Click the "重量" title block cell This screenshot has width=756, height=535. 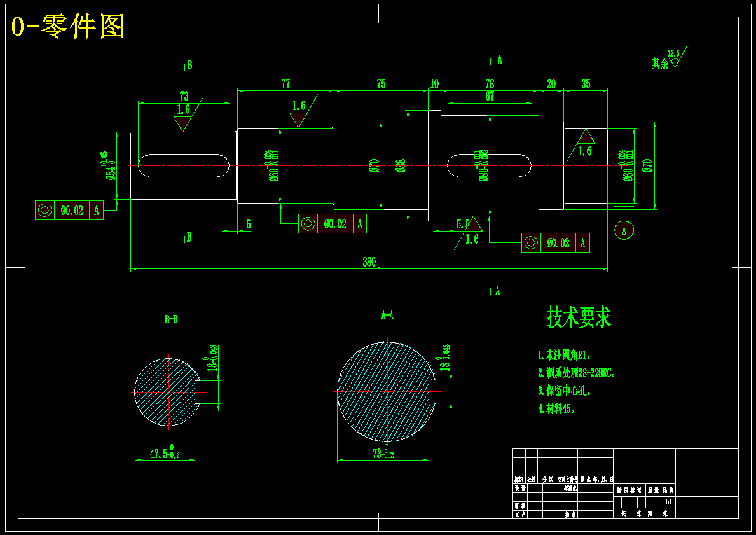point(653,490)
